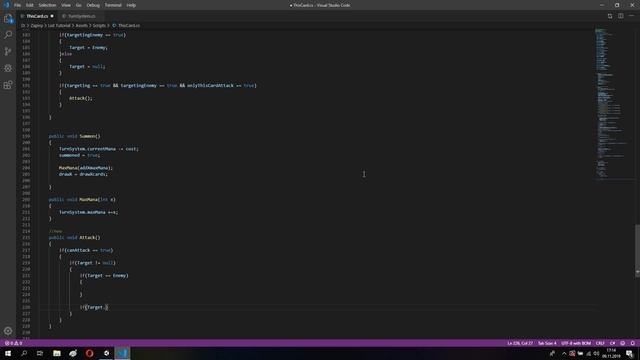Screen dimensions: 640x360
Task: Open the File menu
Action: [18, 5]
